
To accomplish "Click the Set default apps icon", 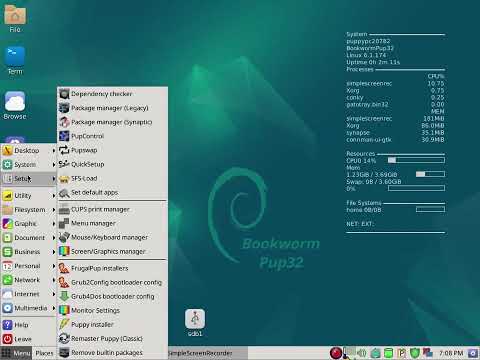I will [64, 193].
